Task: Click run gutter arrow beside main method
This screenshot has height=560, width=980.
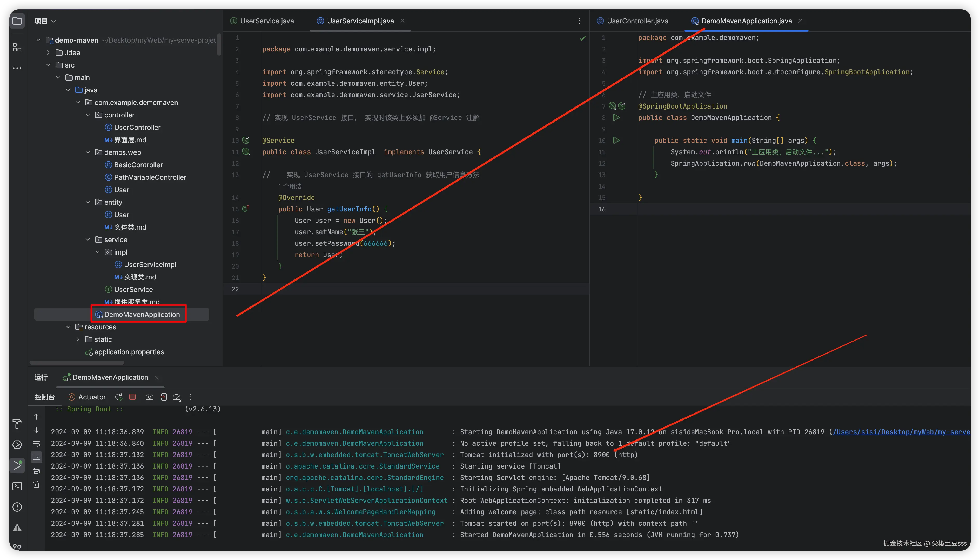Action: pos(616,140)
